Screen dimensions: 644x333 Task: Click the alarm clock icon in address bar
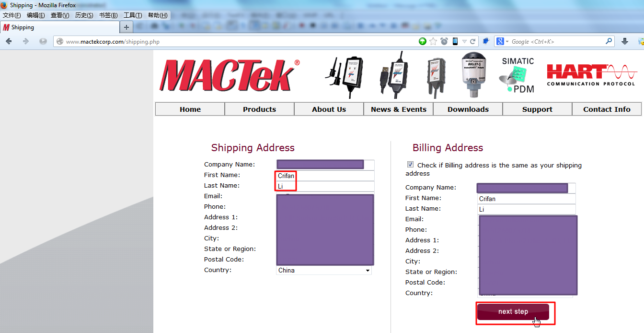point(444,41)
